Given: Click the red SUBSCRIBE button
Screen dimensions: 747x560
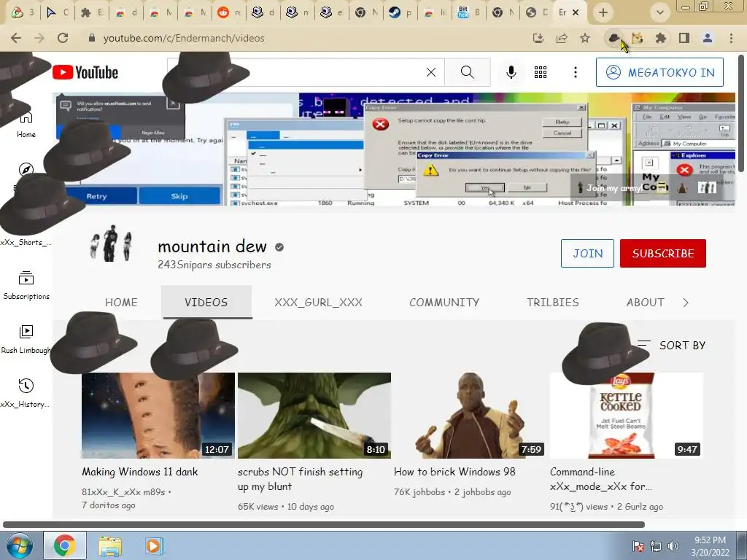Looking at the screenshot, I should 662,253.
